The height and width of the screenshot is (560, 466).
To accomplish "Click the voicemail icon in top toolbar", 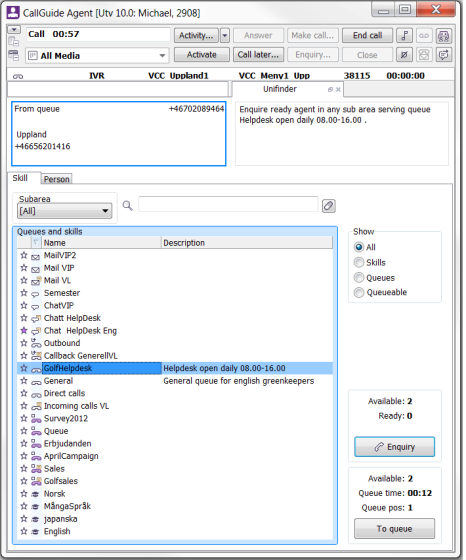I will click(x=424, y=36).
